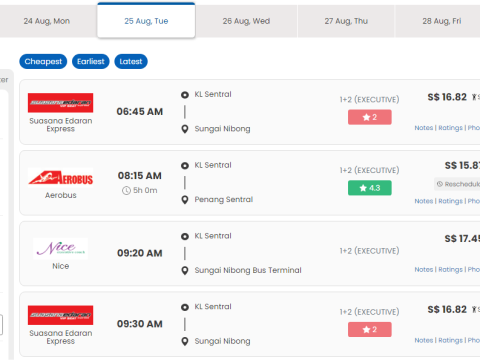
Task: Click 1+2 (EXECUTIVE) label on Aerobus trip
Action: pyautogui.click(x=369, y=170)
